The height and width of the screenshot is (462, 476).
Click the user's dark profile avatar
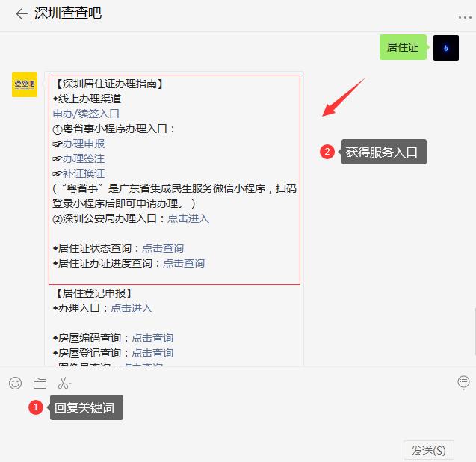(445, 48)
